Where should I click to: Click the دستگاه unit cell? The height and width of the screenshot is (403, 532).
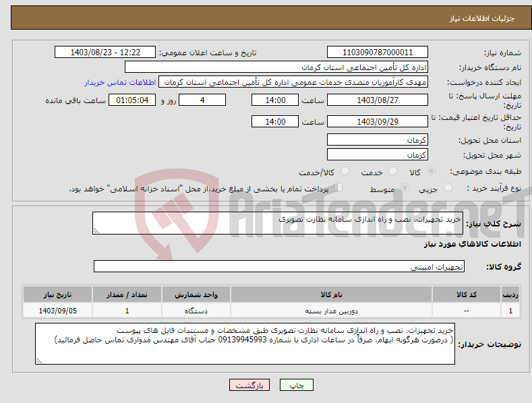point(196,311)
